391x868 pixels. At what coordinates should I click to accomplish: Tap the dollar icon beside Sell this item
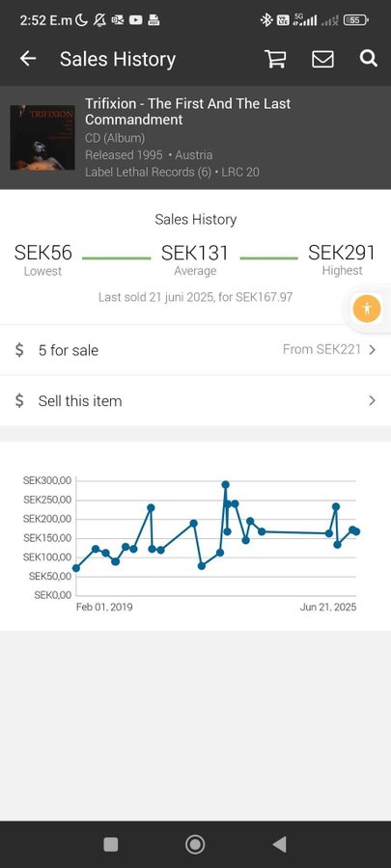(x=19, y=400)
